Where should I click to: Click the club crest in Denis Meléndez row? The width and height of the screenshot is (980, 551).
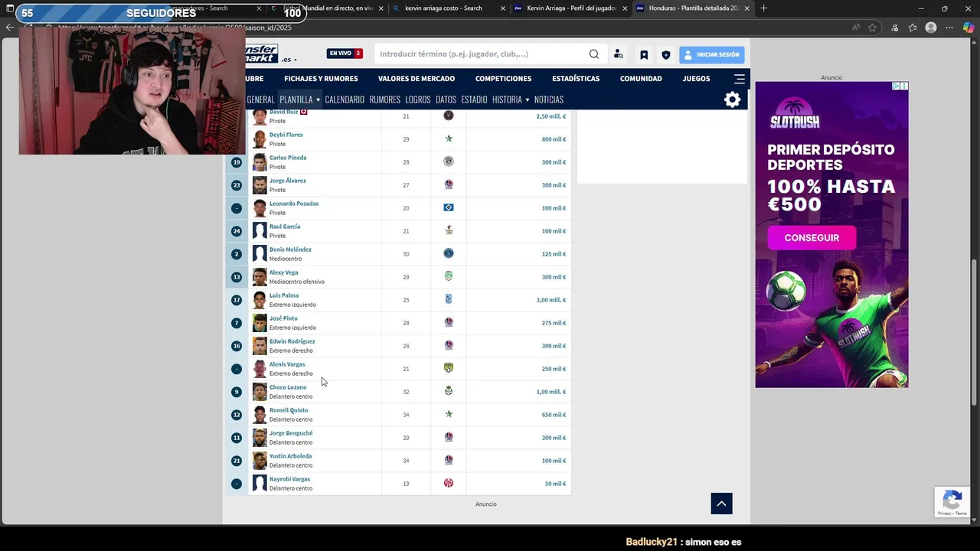coord(449,253)
